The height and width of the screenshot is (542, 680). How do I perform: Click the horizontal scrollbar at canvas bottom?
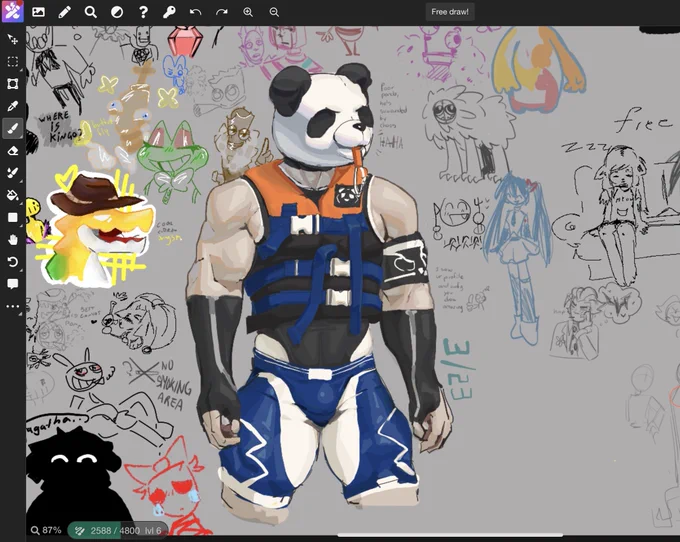pos(450,535)
